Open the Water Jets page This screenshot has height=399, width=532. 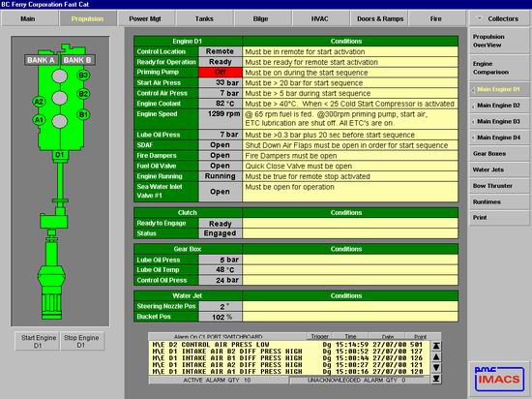(499, 169)
